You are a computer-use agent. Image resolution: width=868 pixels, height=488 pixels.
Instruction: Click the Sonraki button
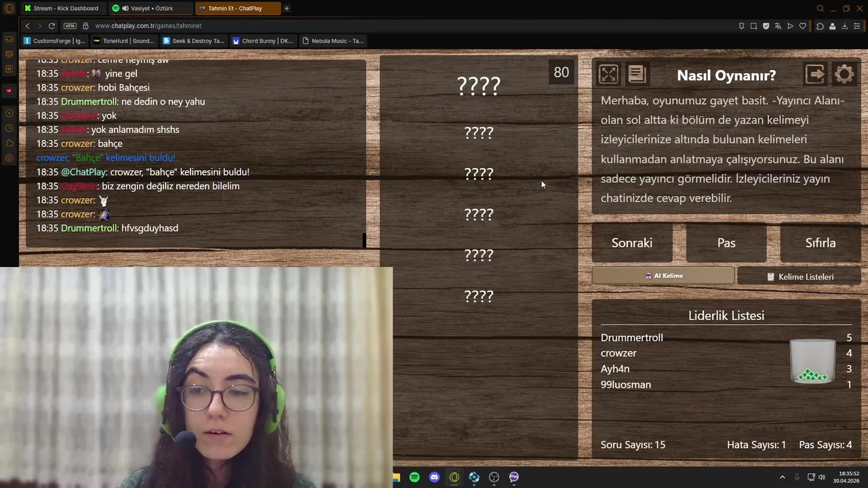pyautogui.click(x=632, y=243)
